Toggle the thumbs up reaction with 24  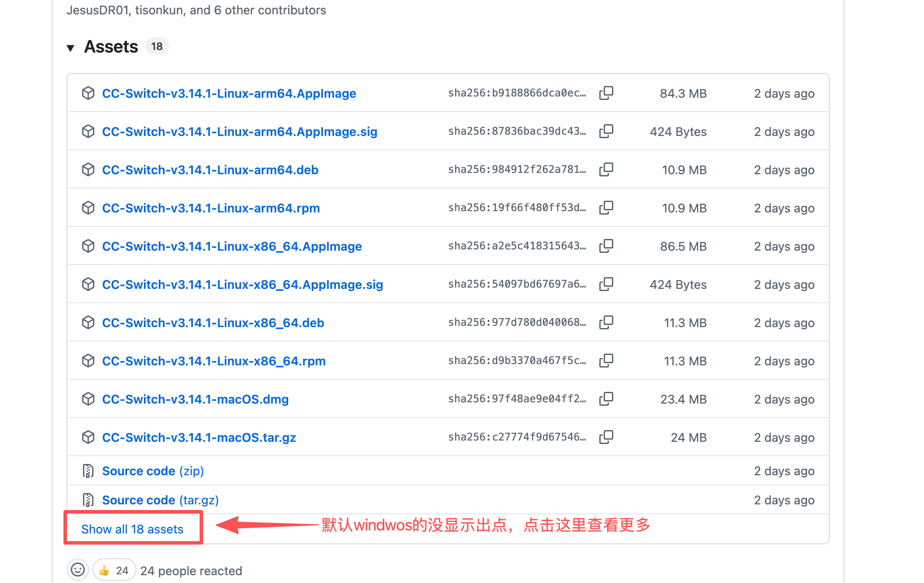pos(114,570)
